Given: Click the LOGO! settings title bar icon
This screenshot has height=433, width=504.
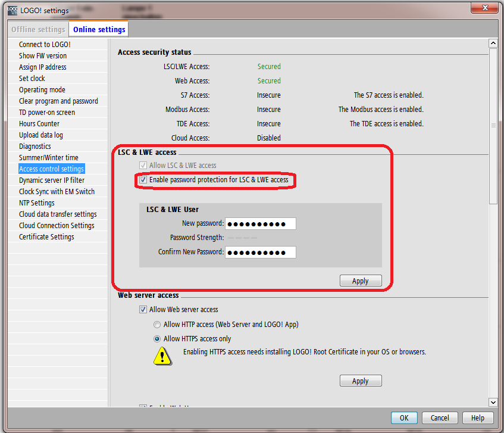Looking at the screenshot, I should coord(12,11).
